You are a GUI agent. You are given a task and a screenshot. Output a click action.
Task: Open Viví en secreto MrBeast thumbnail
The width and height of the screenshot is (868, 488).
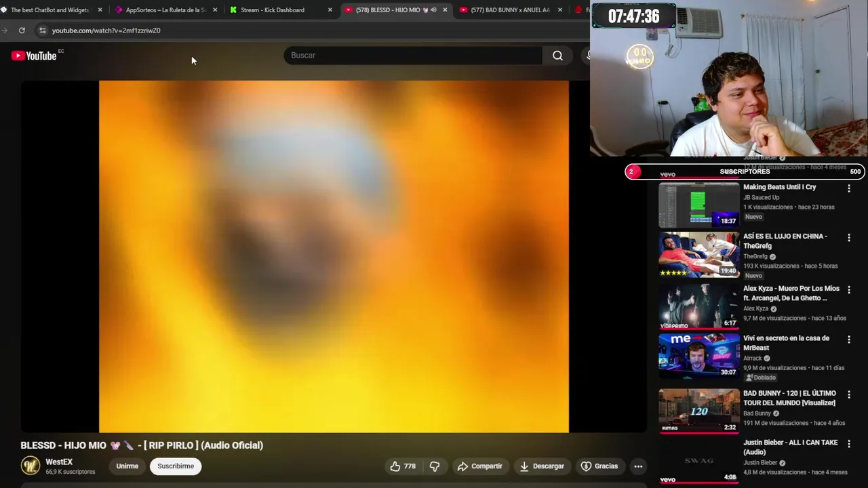tap(699, 356)
